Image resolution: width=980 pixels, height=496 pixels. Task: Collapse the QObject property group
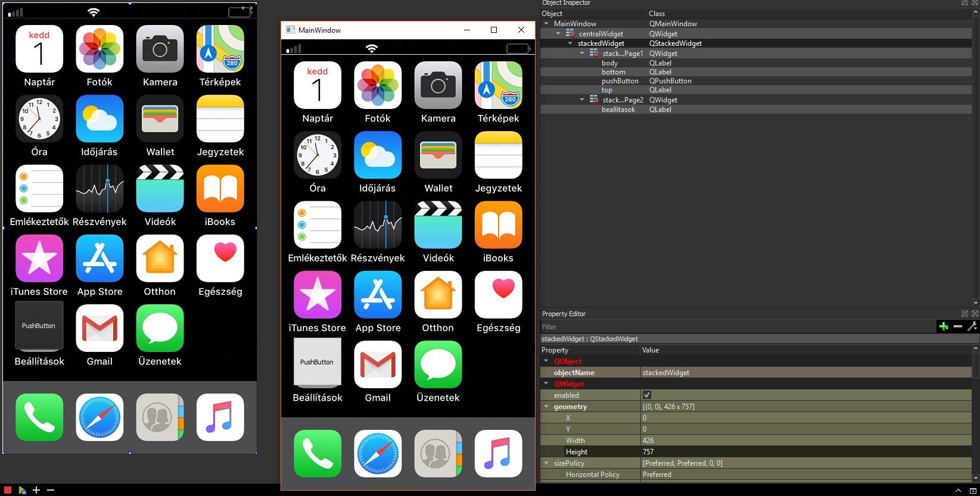[x=546, y=361]
